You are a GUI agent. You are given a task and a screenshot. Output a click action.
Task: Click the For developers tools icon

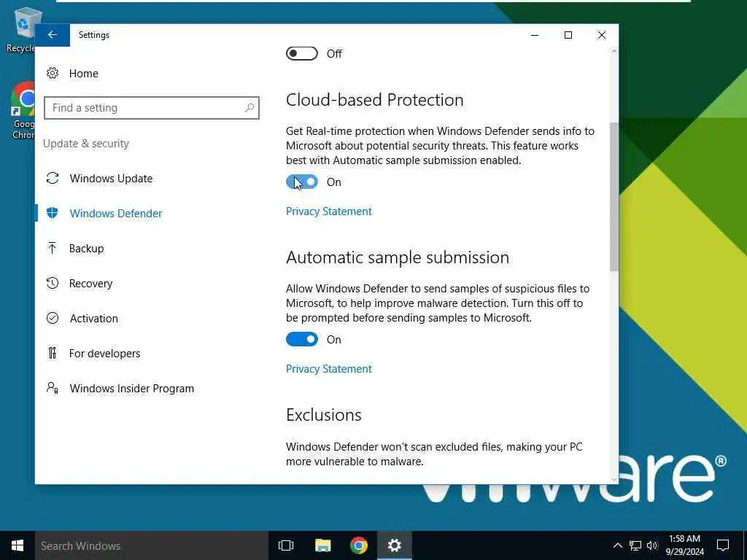[53, 353]
